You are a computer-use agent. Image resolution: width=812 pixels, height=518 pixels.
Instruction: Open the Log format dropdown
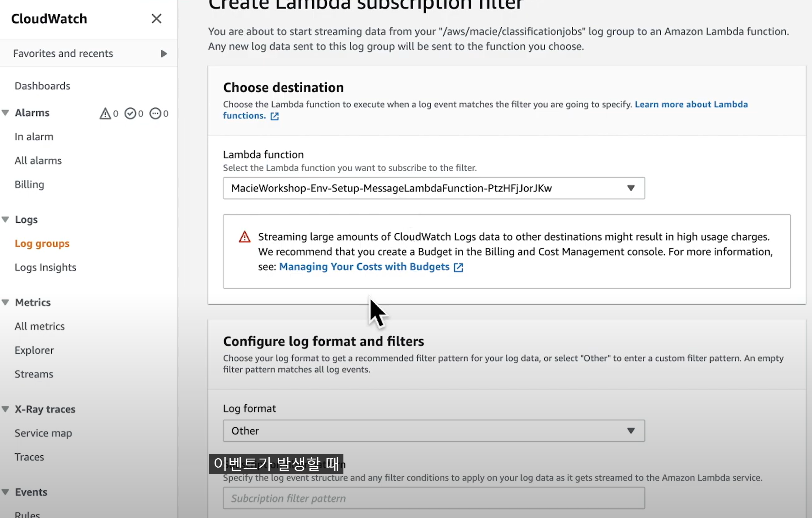(434, 431)
